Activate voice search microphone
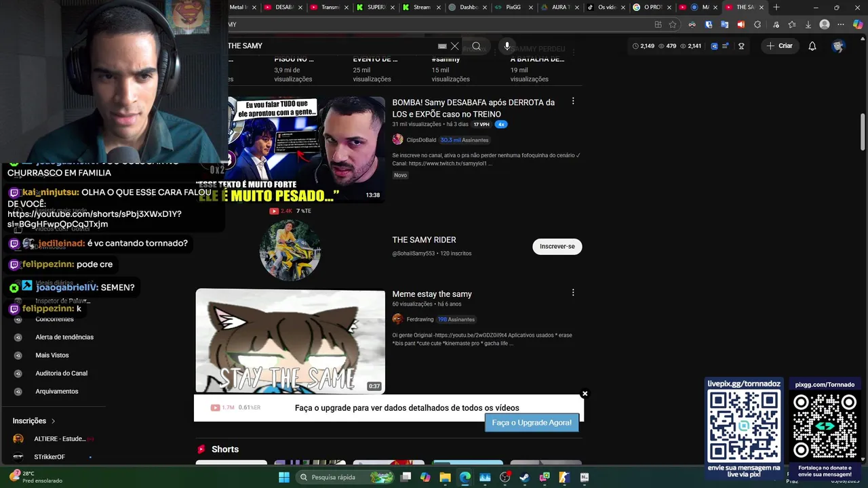 pyautogui.click(x=507, y=46)
